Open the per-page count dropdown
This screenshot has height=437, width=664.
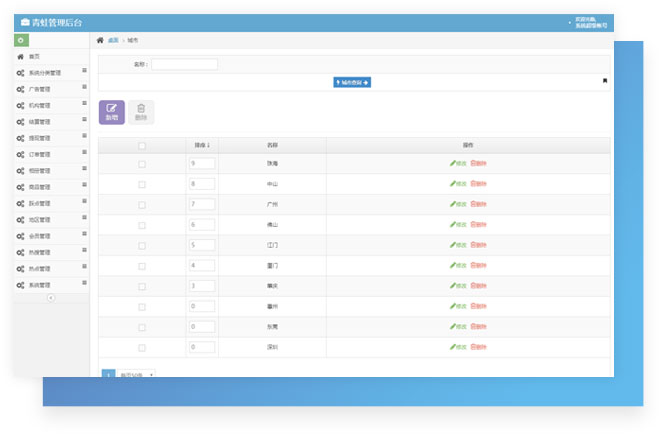click(136, 374)
